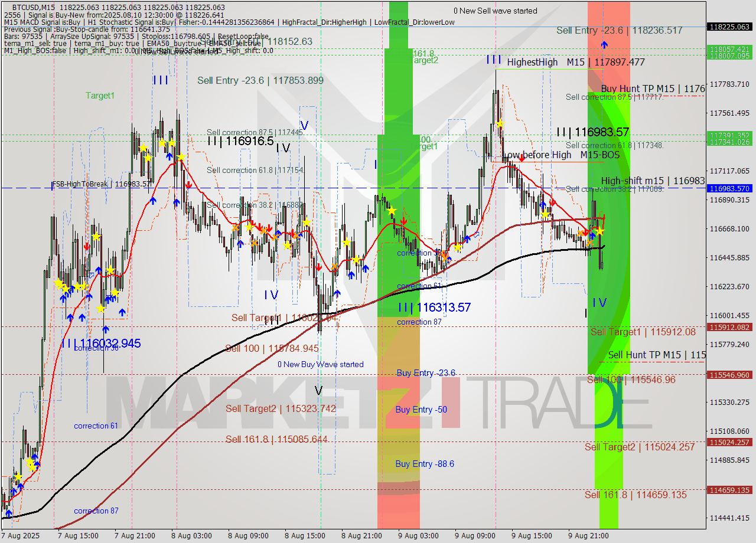
Task: Click the 9 Aug 09:00 time axis label
Action: tap(474, 535)
